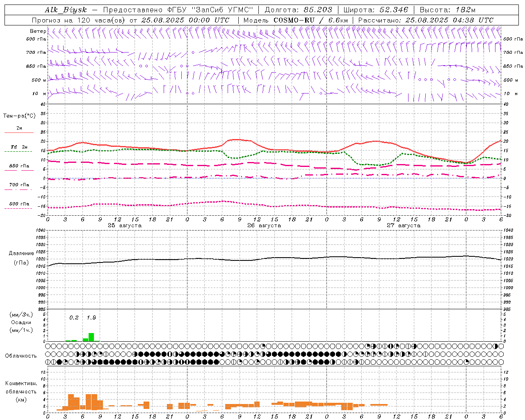Click the (мм/3ч.) precipitation unit label

coord(21,315)
